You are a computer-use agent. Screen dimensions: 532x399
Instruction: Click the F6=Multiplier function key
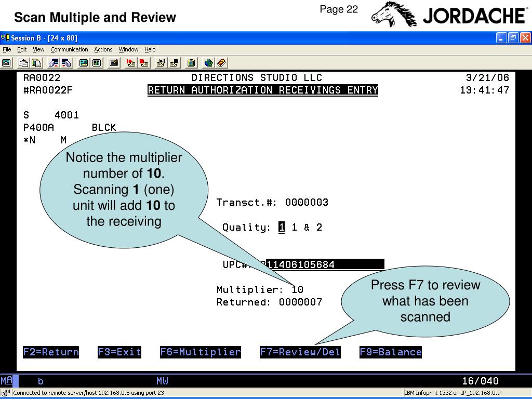pyautogui.click(x=201, y=352)
